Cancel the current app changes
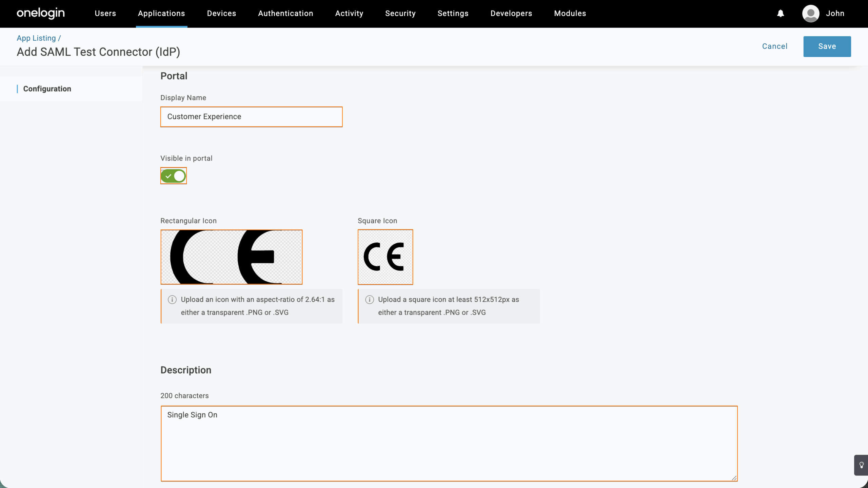868x488 pixels. tap(775, 46)
